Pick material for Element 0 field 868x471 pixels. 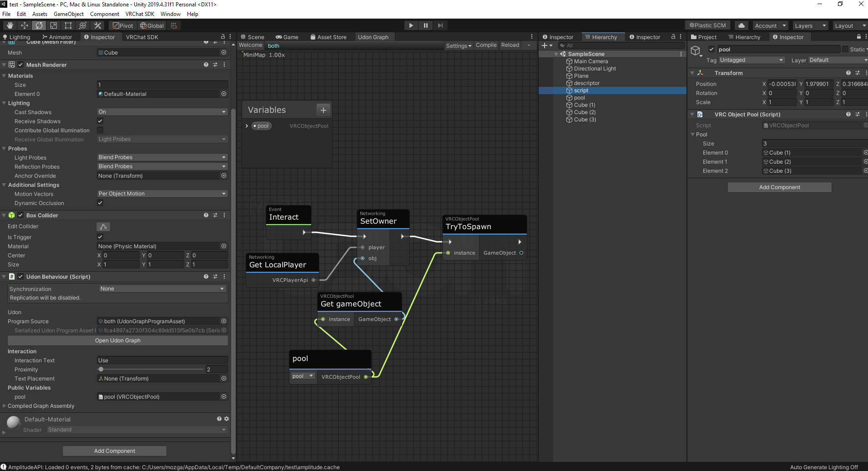tap(224, 94)
